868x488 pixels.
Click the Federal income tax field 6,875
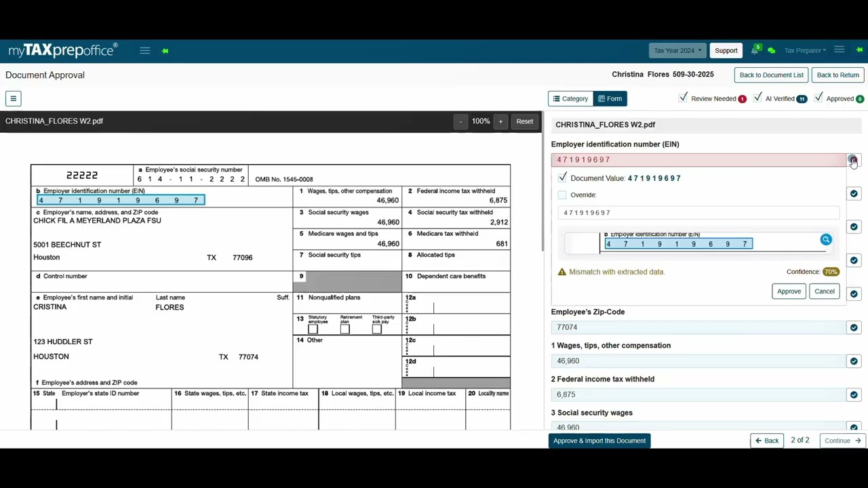698,394
